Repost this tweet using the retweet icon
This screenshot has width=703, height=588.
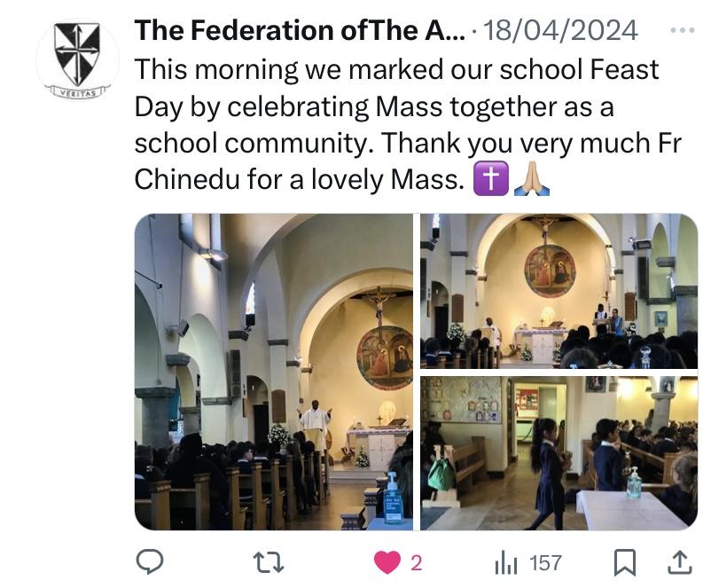[265, 562]
